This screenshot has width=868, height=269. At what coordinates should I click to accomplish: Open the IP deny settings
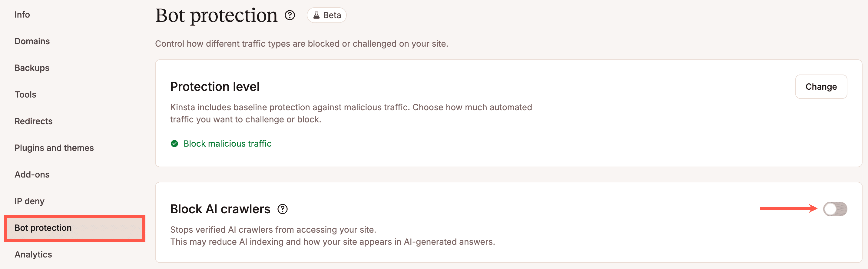coord(29,201)
